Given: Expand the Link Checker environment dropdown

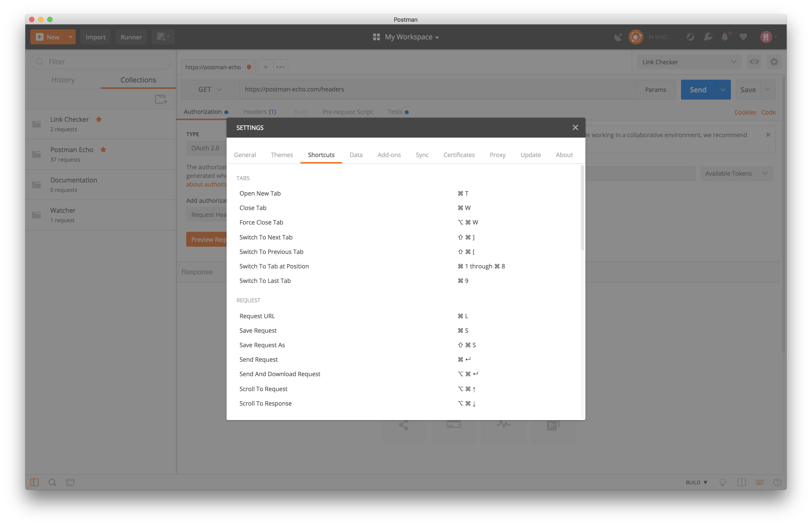Looking at the screenshot, I should (x=689, y=62).
